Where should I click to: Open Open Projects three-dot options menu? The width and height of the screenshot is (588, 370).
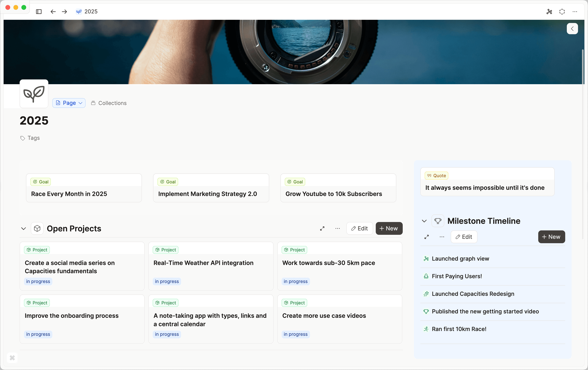(x=337, y=229)
